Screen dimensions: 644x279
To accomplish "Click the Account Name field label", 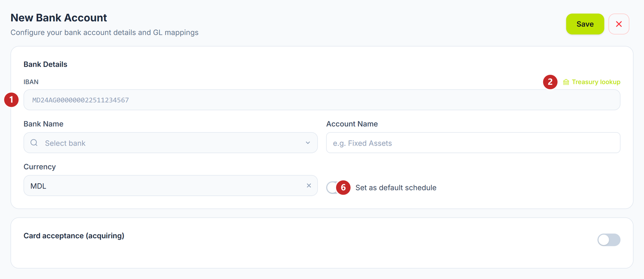I will coord(352,124).
